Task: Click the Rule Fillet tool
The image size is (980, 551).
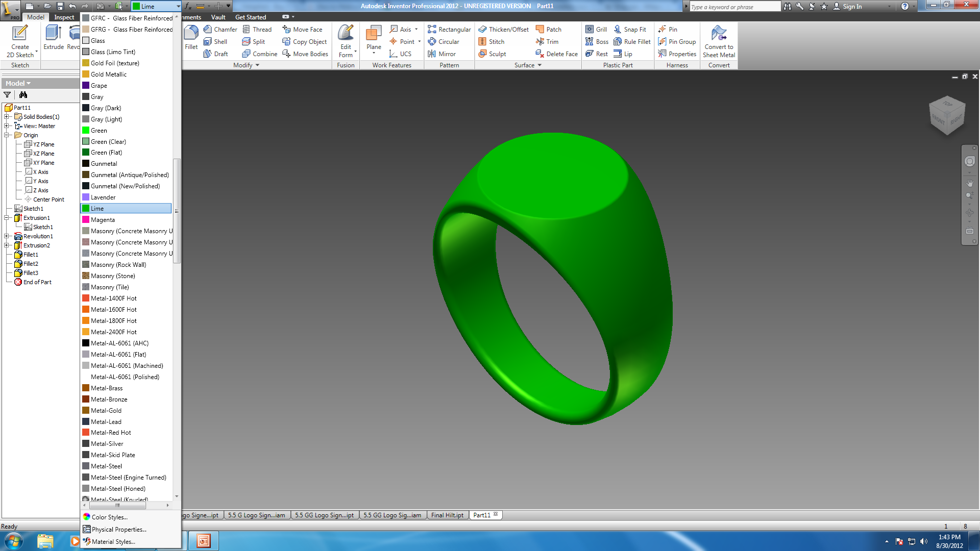Action: (632, 42)
